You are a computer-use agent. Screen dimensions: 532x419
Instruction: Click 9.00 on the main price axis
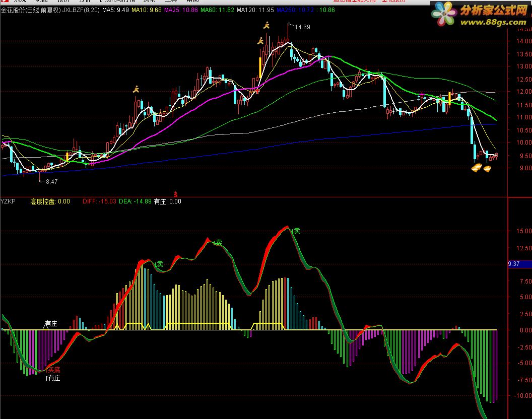[x=525, y=168]
